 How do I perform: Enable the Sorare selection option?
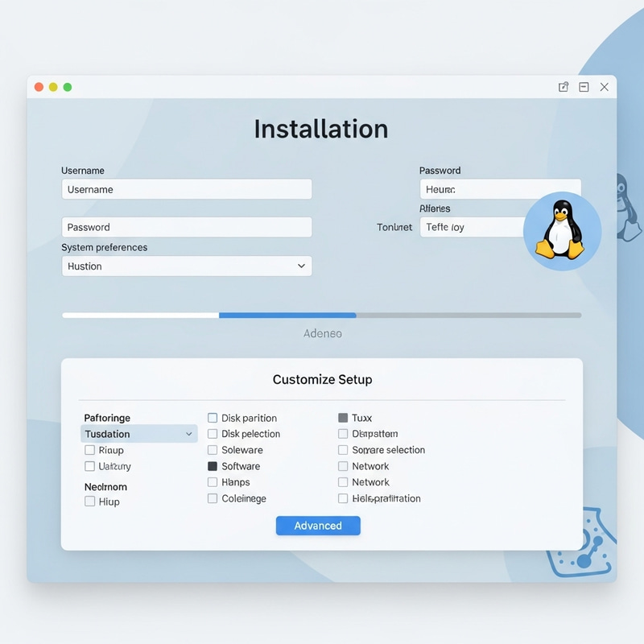(344, 450)
